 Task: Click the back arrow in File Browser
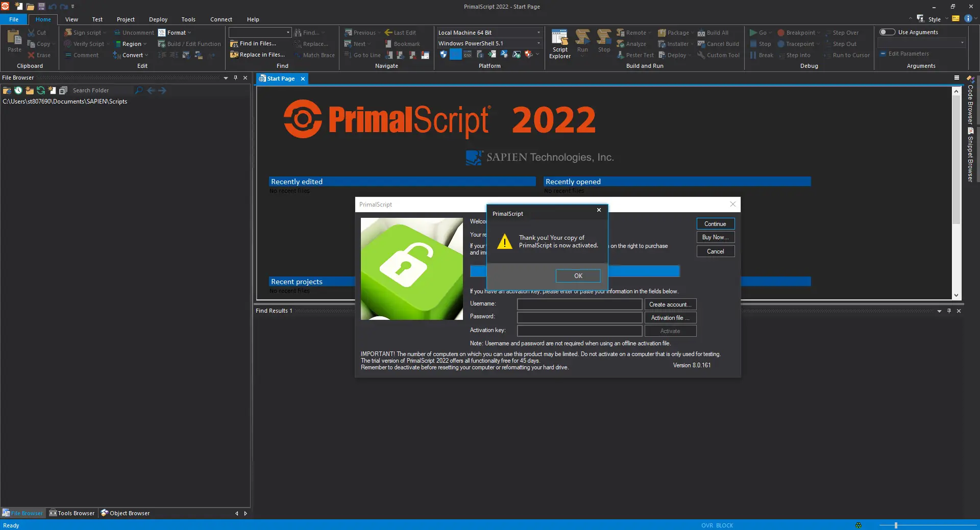pos(151,90)
